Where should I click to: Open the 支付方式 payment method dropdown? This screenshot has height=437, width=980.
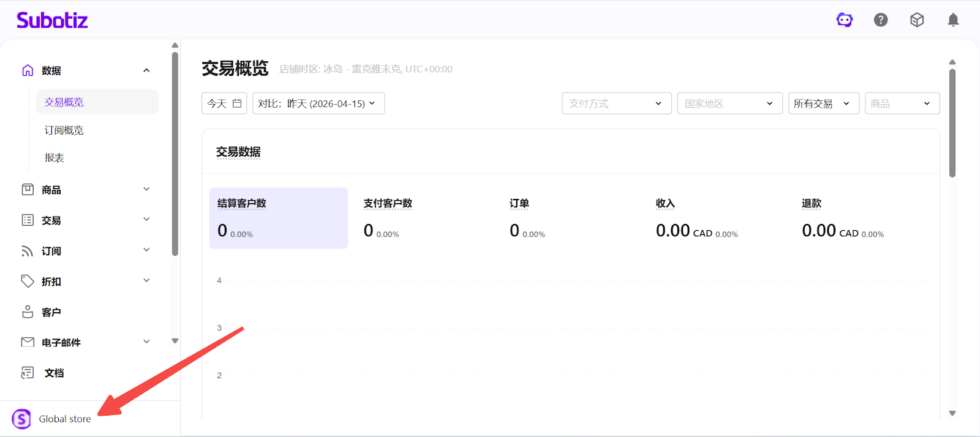616,103
